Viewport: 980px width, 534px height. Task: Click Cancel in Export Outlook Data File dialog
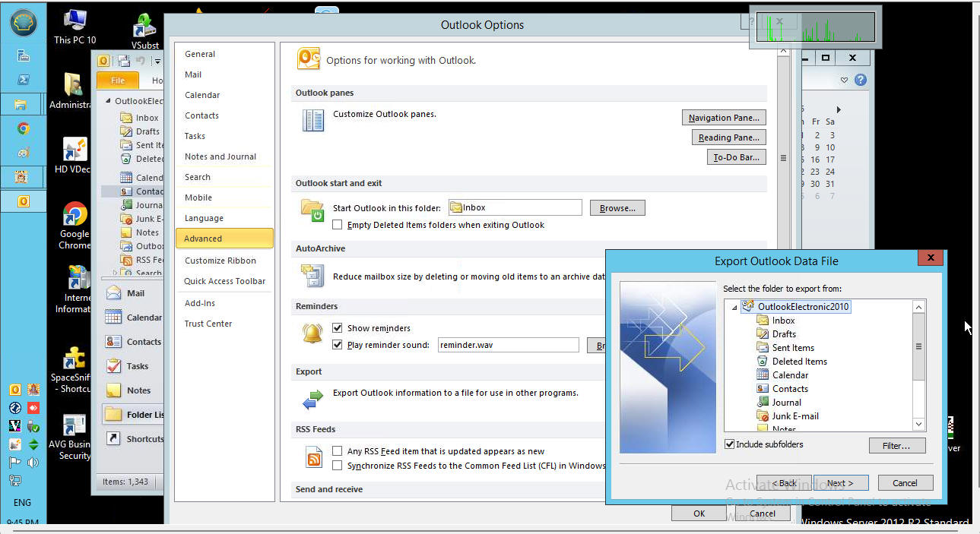pos(905,483)
